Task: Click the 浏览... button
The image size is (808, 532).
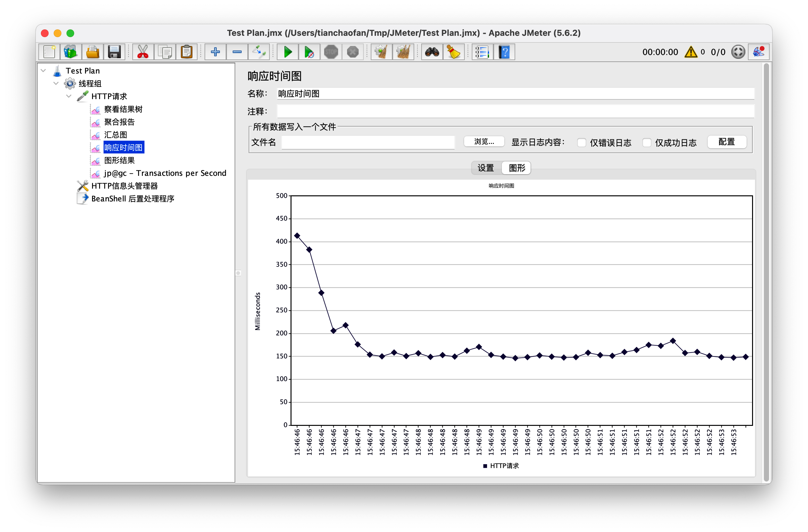Action: point(484,142)
